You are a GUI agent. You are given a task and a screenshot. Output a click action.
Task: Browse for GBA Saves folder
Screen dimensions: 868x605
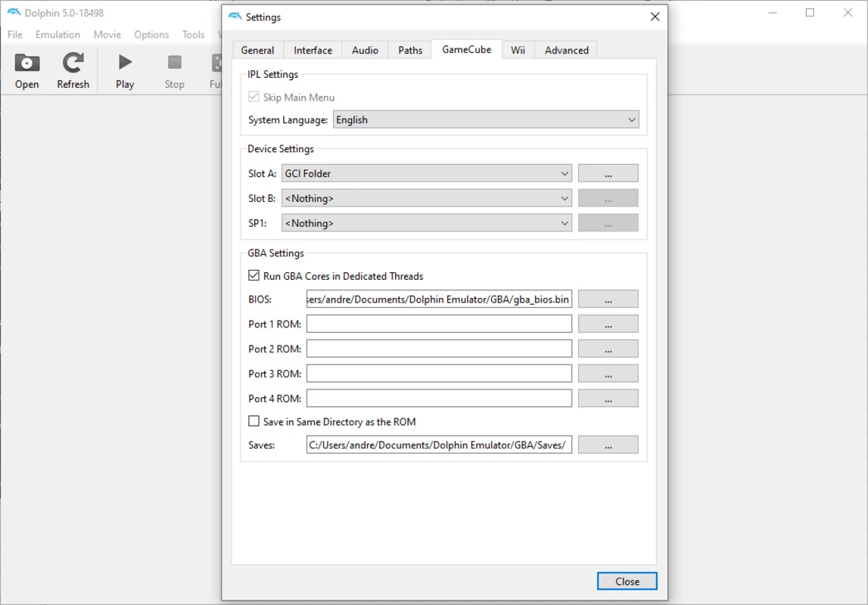pyautogui.click(x=608, y=445)
